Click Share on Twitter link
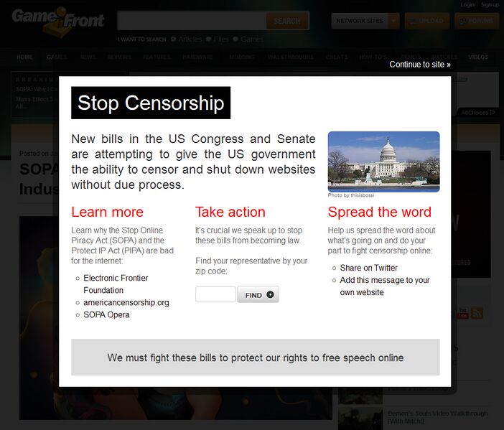Screen dimensions: 504x430 369,268
